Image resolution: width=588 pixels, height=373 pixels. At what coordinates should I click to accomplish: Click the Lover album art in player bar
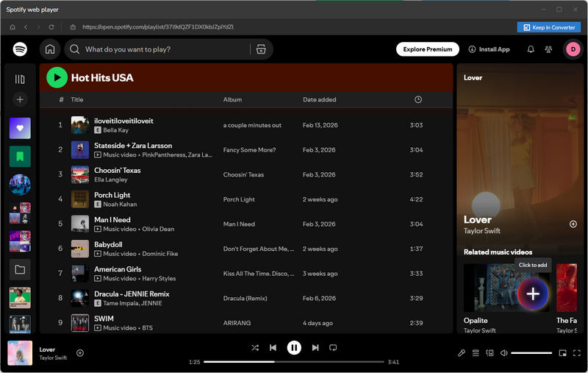pos(20,352)
